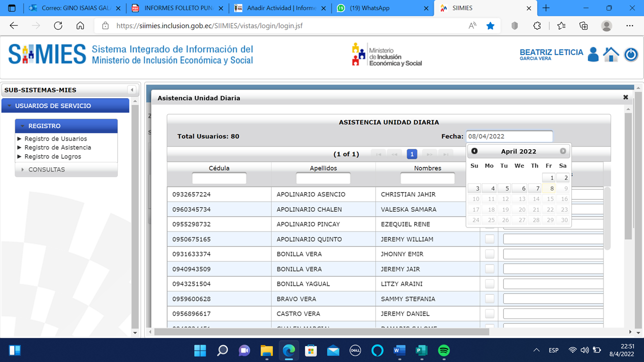The width and height of the screenshot is (644, 362).
Task: Click the home icon in header
Action: pyautogui.click(x=611, y=54)
